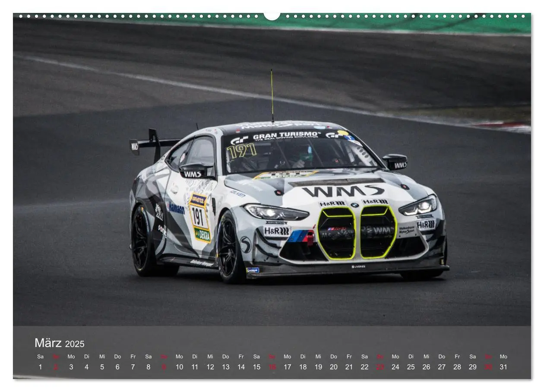Choose date 7 in the calendar row
Screen dimensions: 544x392
click(133, 367)
